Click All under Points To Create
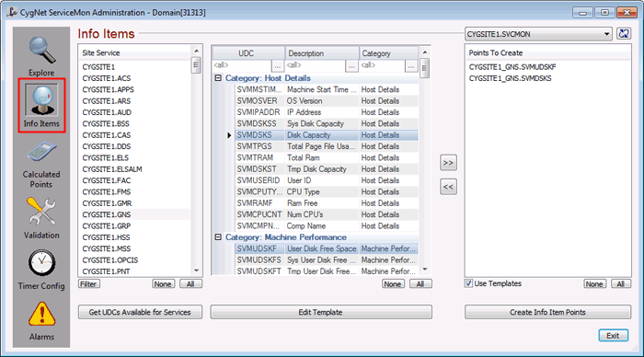This screenshot has height=357, width=644. coord(621,284)
